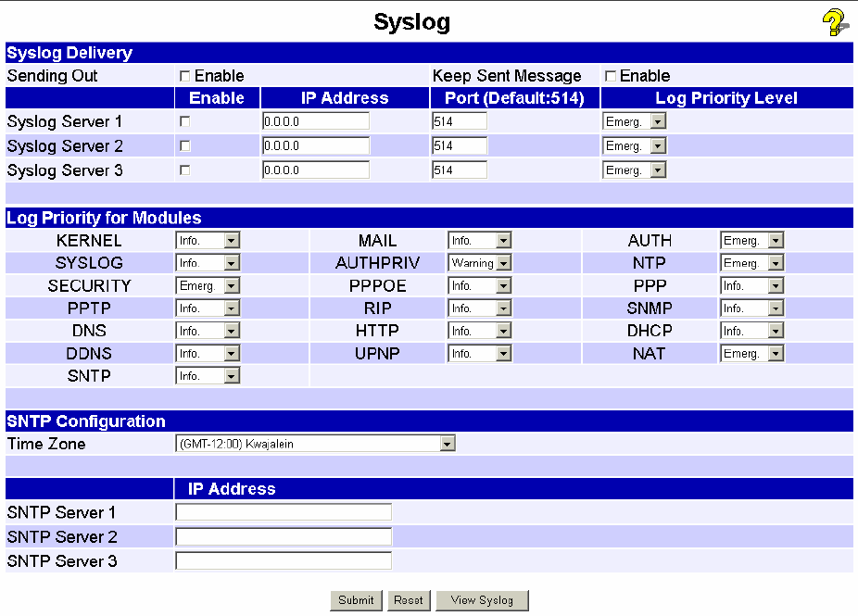Enable Syslog Server 1 checkbox
Viewport: 858px width, 616px height.
(184, 121)
